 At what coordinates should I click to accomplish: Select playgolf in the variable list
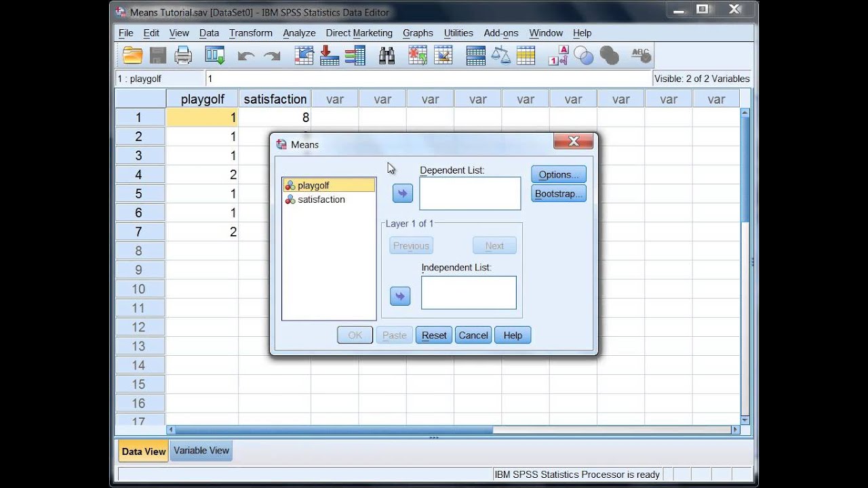coord(329,185)
